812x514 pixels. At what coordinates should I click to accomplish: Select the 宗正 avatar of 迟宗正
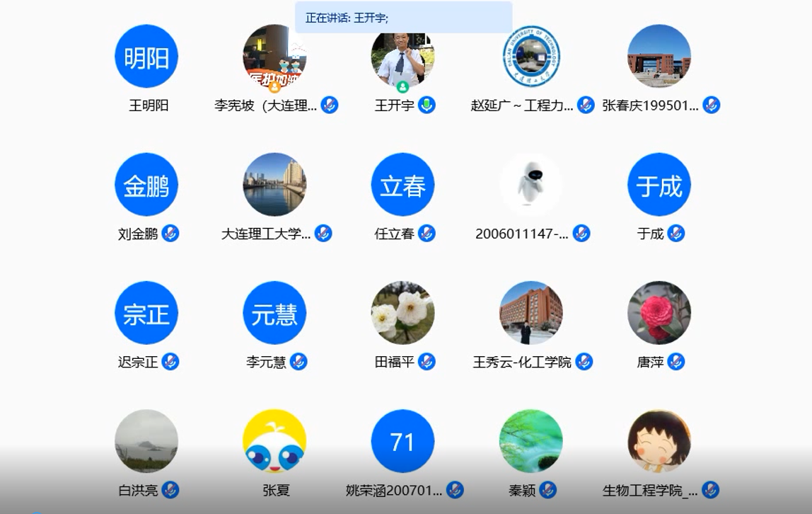[x=146, y=313]
